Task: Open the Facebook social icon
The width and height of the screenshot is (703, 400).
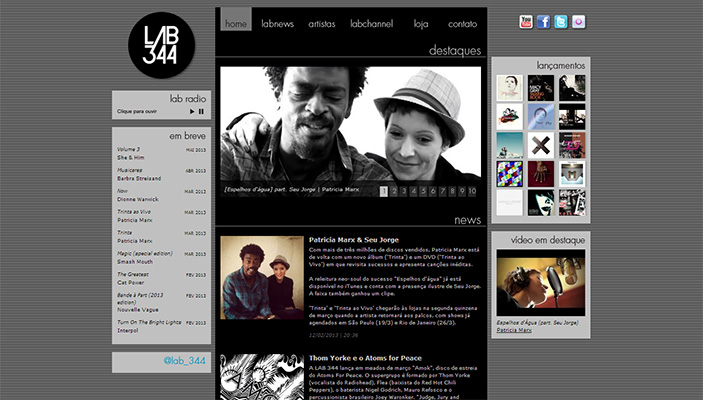Action: click(543, 22)
